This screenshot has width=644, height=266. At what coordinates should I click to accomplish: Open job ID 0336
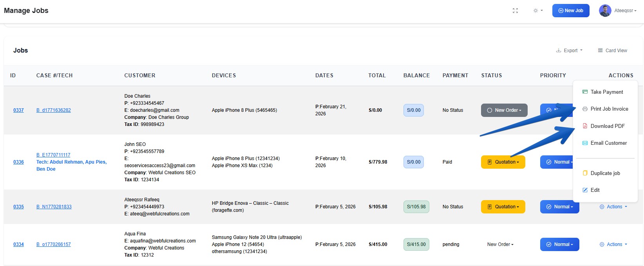tap(18, 162)
